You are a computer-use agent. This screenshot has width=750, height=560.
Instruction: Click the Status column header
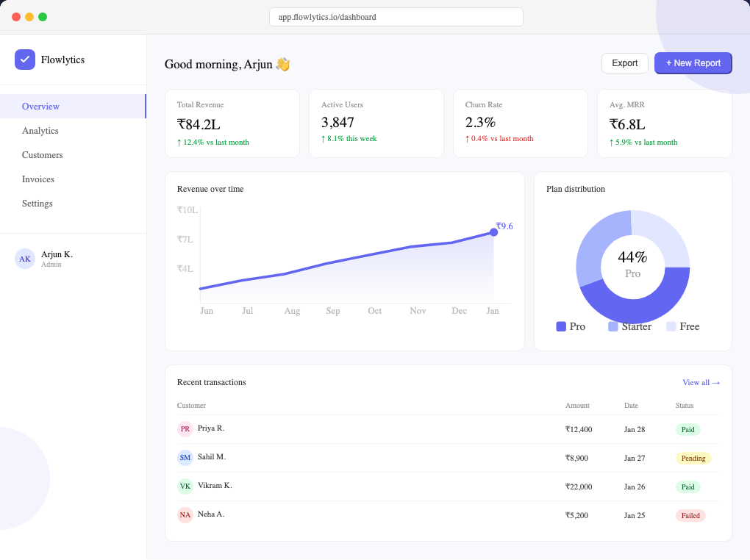point(685,406)
